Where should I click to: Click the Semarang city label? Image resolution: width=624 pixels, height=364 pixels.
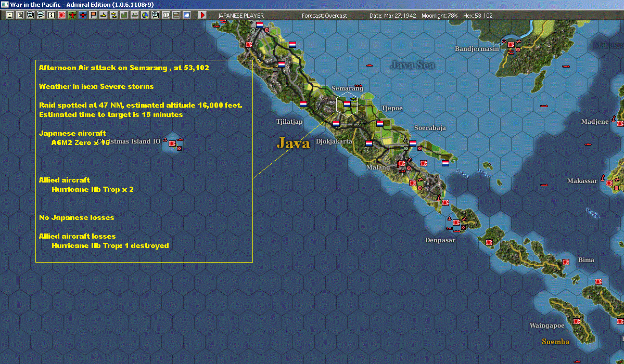pyautogui.click(x=348, y=88)
